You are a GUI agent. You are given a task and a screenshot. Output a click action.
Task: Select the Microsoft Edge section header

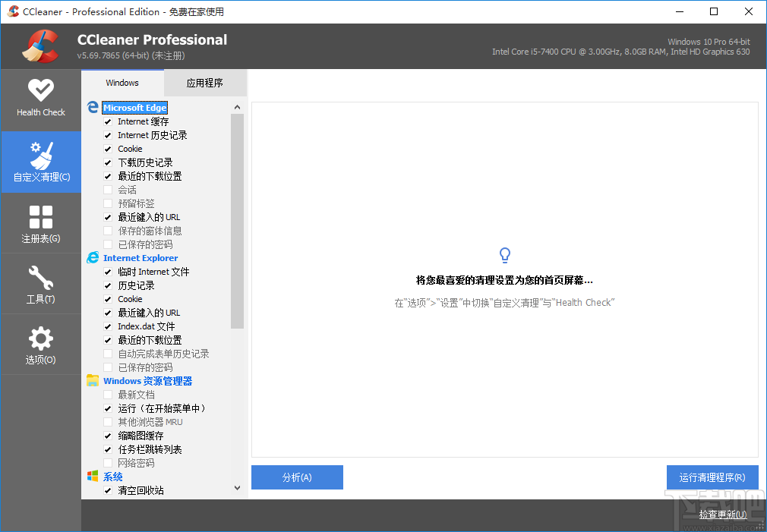134,107
